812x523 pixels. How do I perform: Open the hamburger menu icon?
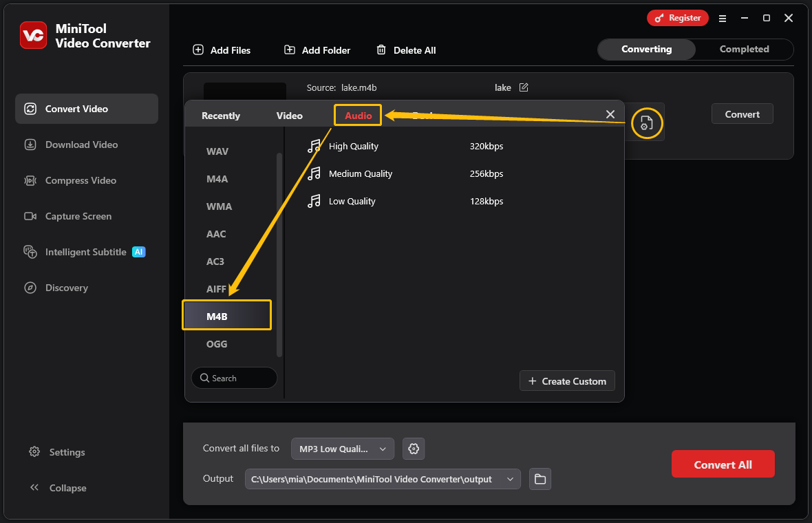click(723, 19)
